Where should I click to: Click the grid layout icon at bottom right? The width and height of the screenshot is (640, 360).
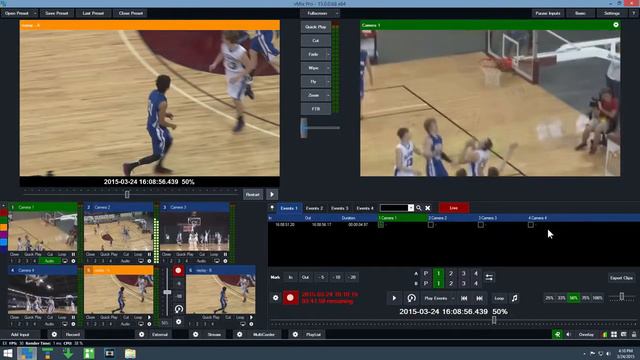tap(614, 334)
